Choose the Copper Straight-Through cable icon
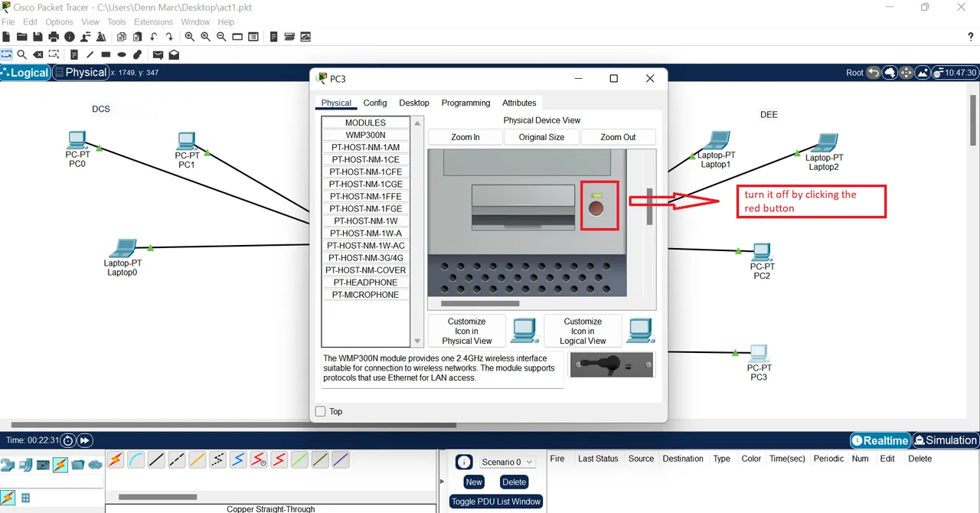Viewport: 980px width, 513px height. coord(156,459)
